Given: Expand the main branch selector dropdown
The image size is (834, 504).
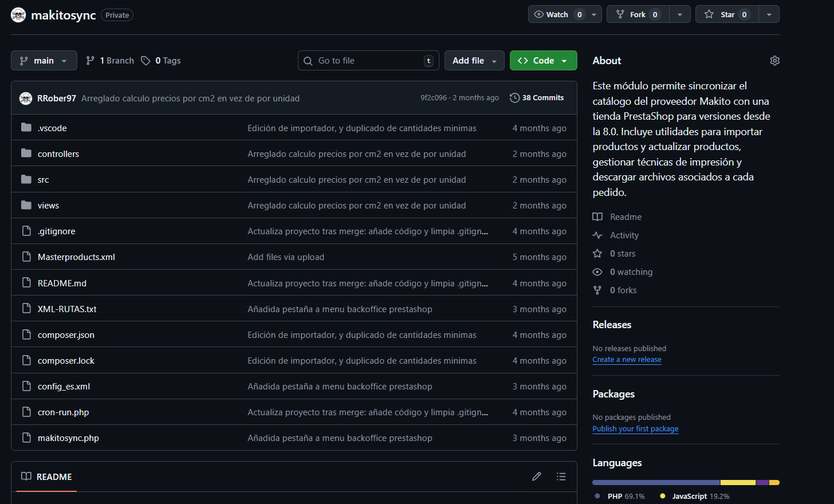Looking at the screenshot, I should tap(44, 61).
